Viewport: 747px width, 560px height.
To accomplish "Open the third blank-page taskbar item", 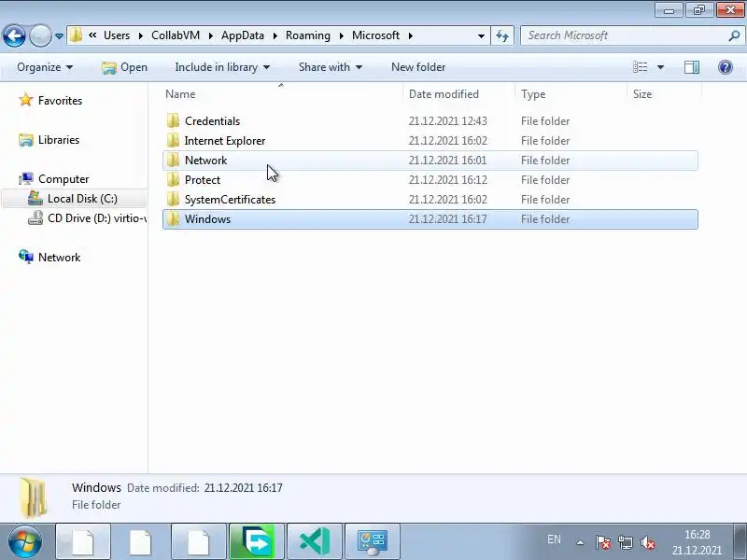I will tap(199, 542).
